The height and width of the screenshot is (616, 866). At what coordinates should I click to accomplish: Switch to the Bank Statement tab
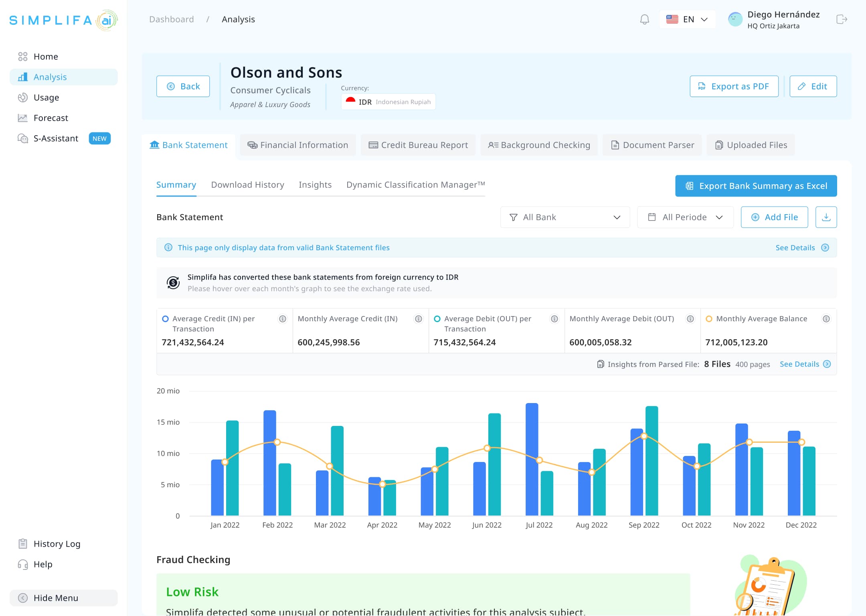188,145
